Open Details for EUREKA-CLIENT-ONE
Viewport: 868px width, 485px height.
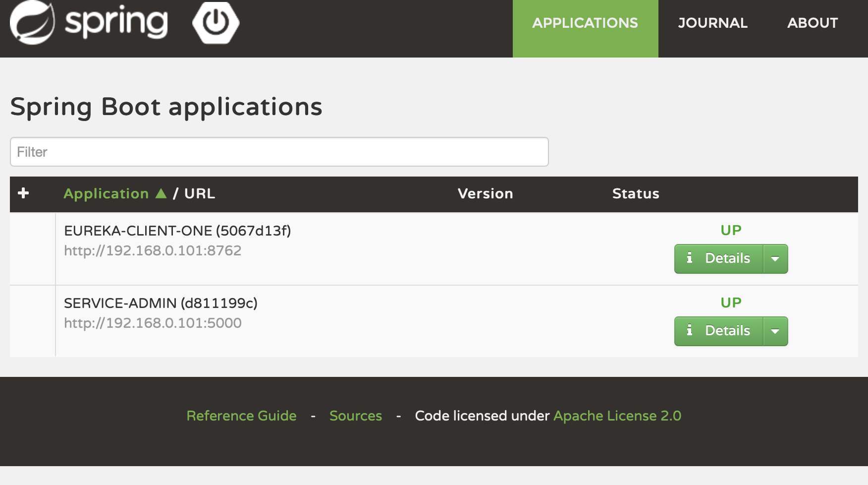tap(718, 259)
